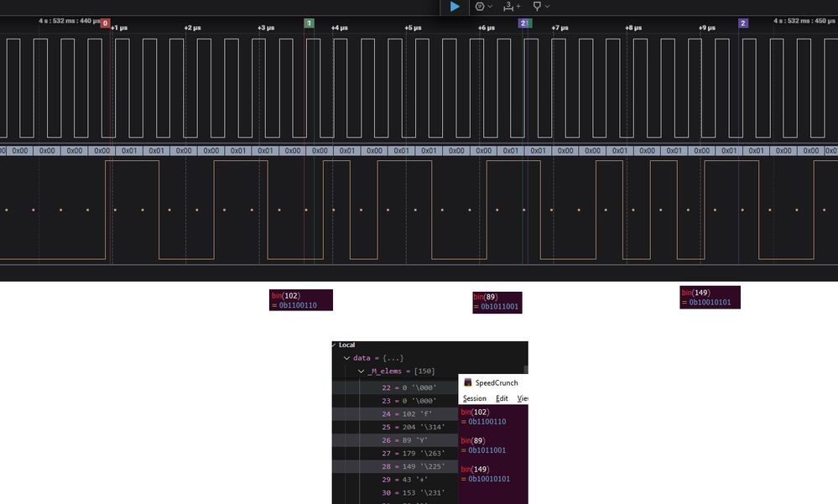
Task: Click the single marker flag icon
Action: (x=537, y=7)
